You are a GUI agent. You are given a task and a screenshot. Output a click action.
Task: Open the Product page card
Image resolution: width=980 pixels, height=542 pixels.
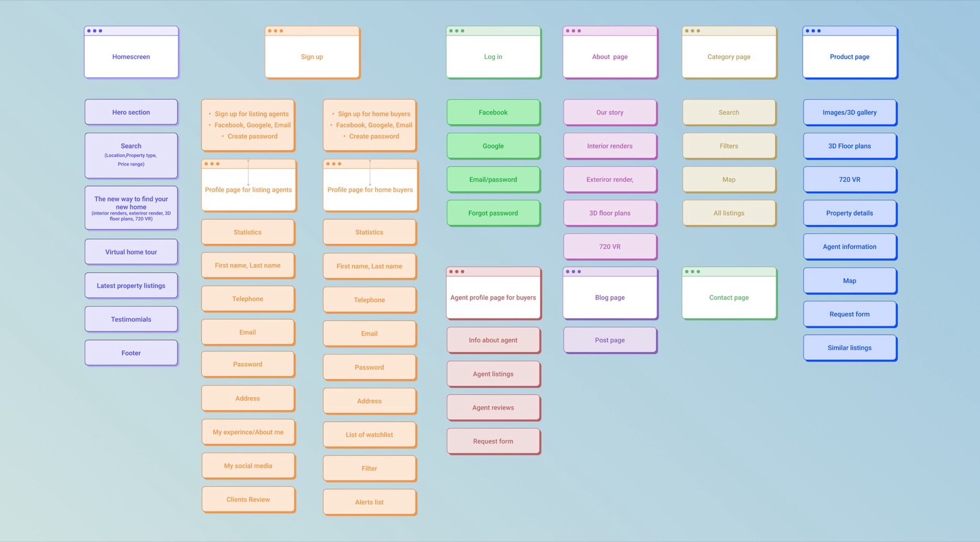[x=850, y=52]
